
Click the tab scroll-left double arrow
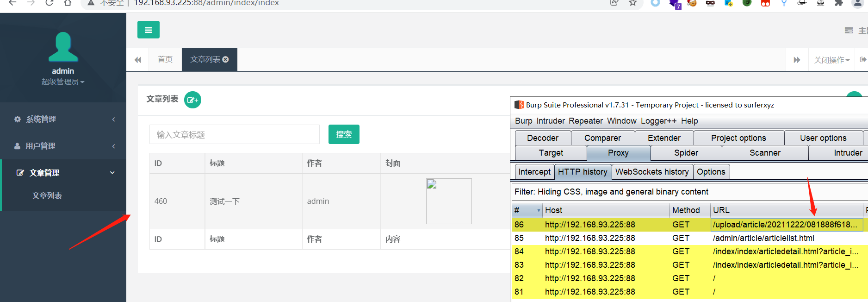138,60
